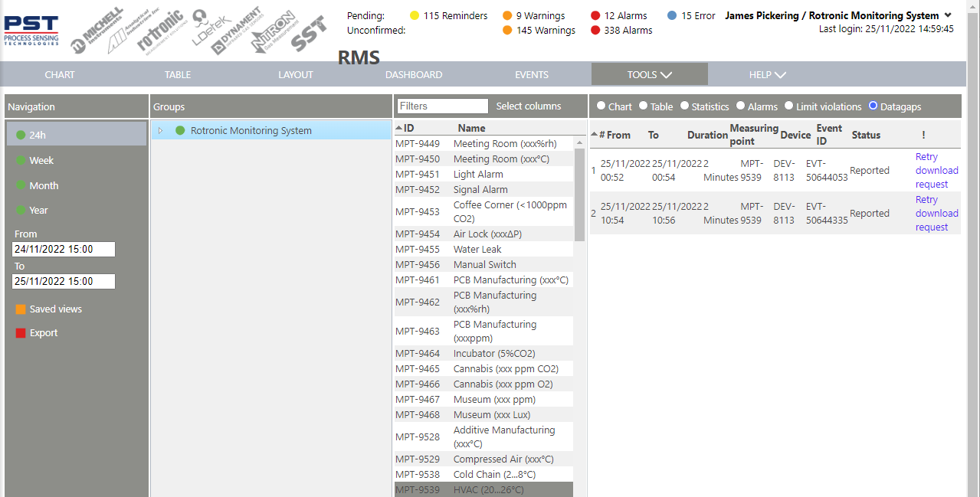Select the Year navigation range
Screen dimensions: 980x497
38,210
